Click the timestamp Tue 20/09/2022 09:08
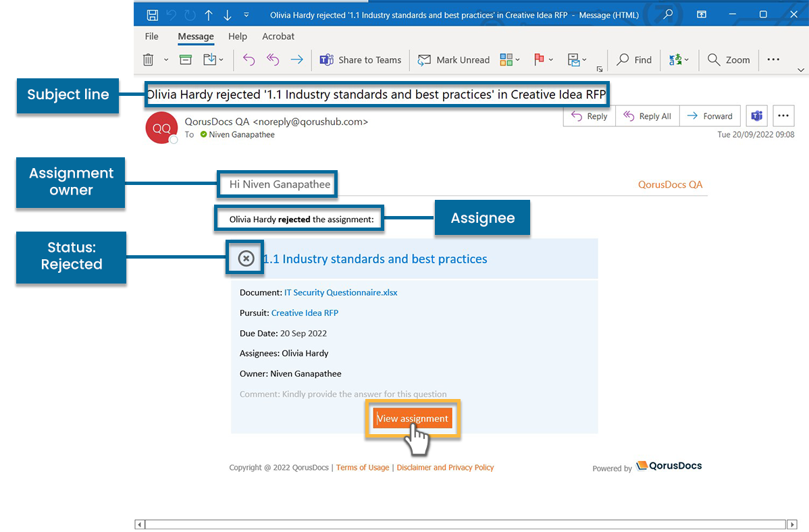The width and height of the screenshot is (809, 532). click(756, 134)
